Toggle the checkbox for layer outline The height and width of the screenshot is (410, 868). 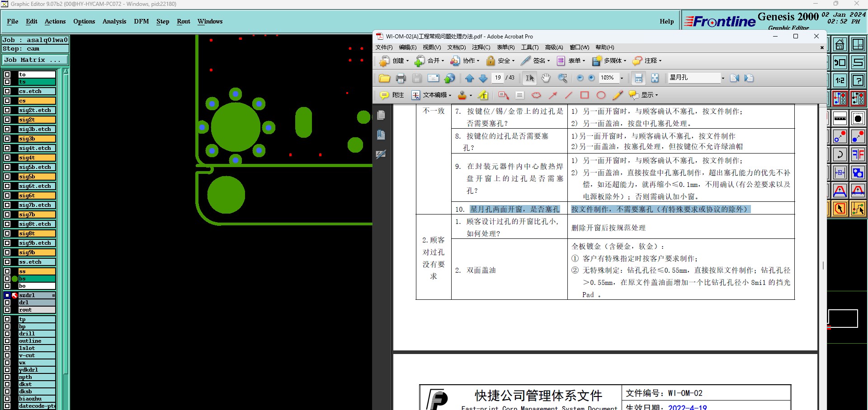[x=7, y=341]
